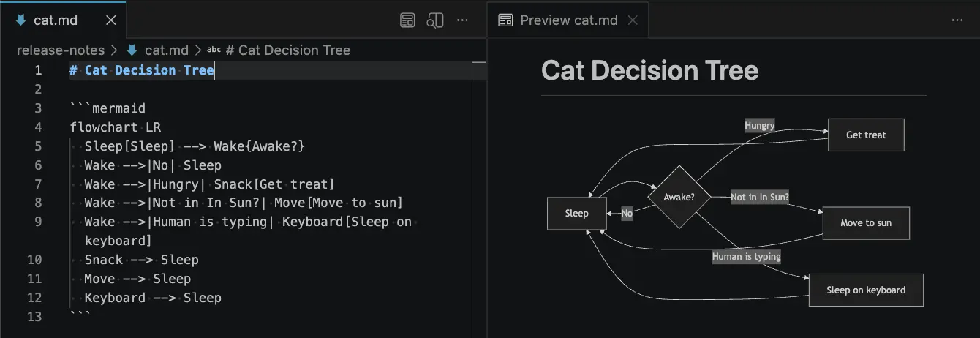Click the ```mermaid code fence line

tap(108, 108)
